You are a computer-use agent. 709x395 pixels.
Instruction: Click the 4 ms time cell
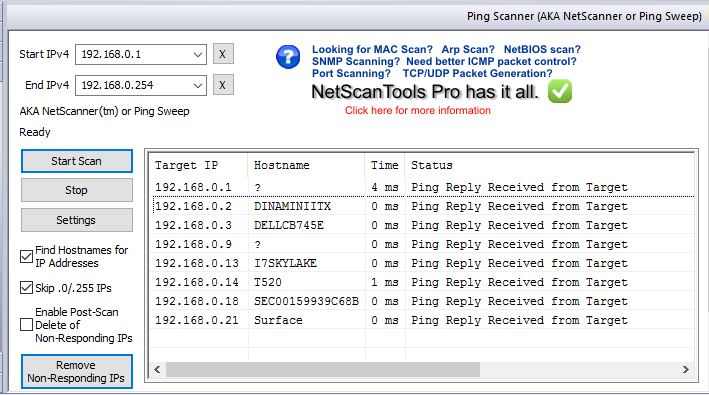[385, 187]
